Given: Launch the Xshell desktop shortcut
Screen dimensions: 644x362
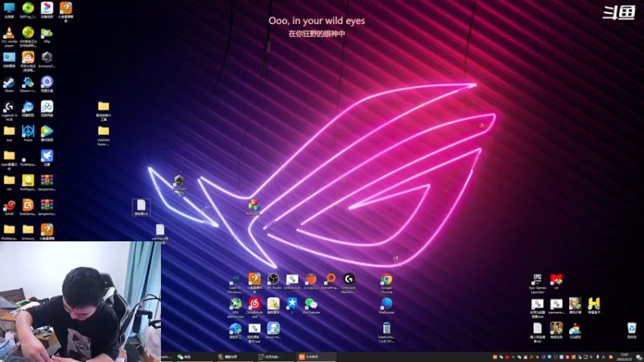Looking at the screenshot, I should tap(9, 208).
